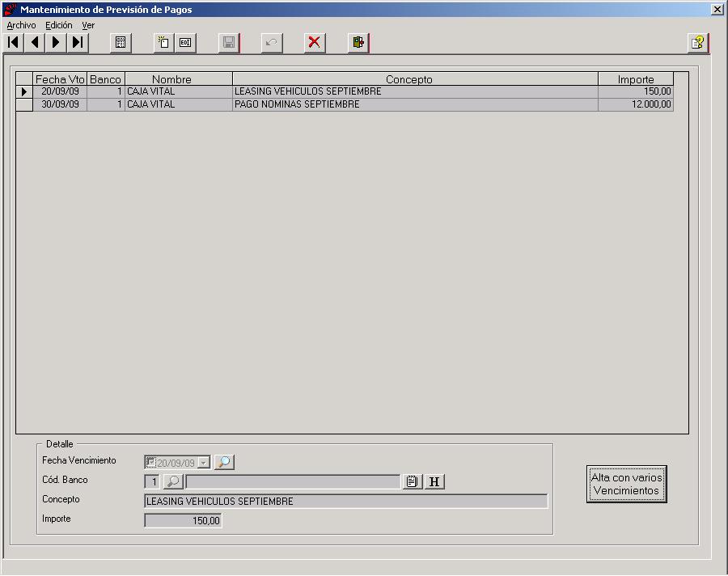Expand the Fecha Vencimiento date dropdown
The height and width of the screenshot is (576, 728).
203,463
